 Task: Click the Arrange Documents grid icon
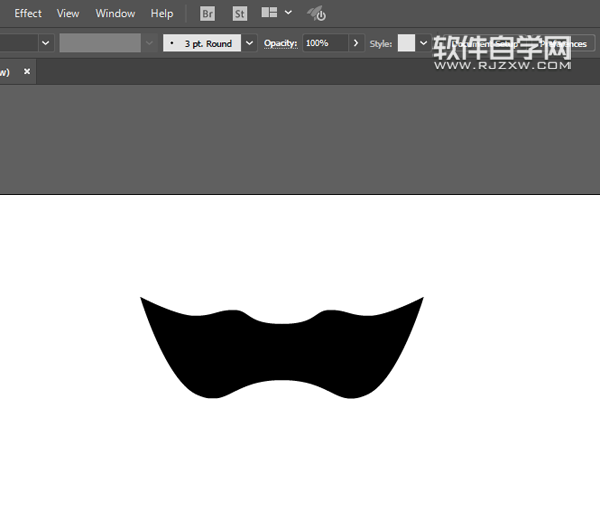coord(269,13)
